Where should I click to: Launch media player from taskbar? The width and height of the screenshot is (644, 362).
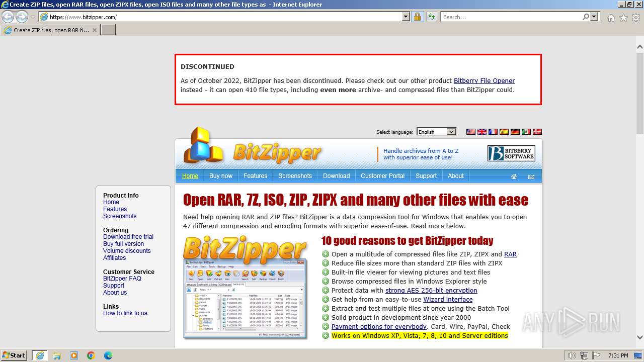[x=74, y=355]
